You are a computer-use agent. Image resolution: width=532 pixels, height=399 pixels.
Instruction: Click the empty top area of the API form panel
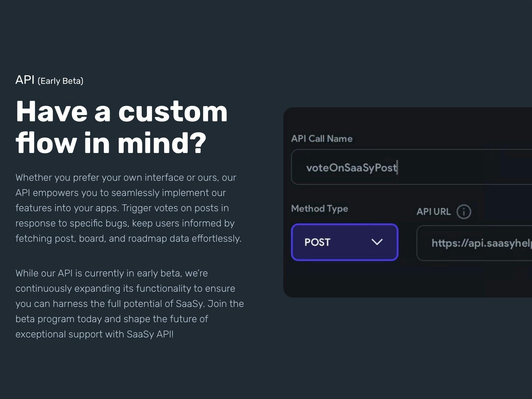coord(408,120)
